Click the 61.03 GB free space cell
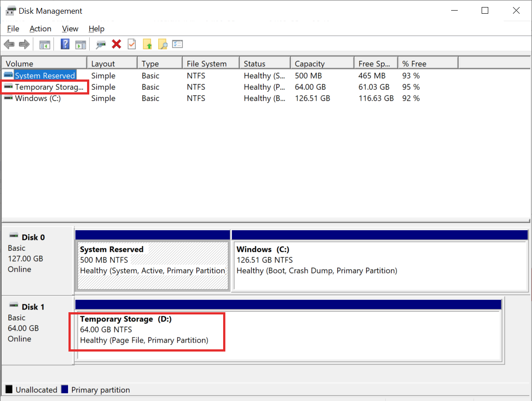 [x=374, y=87]
